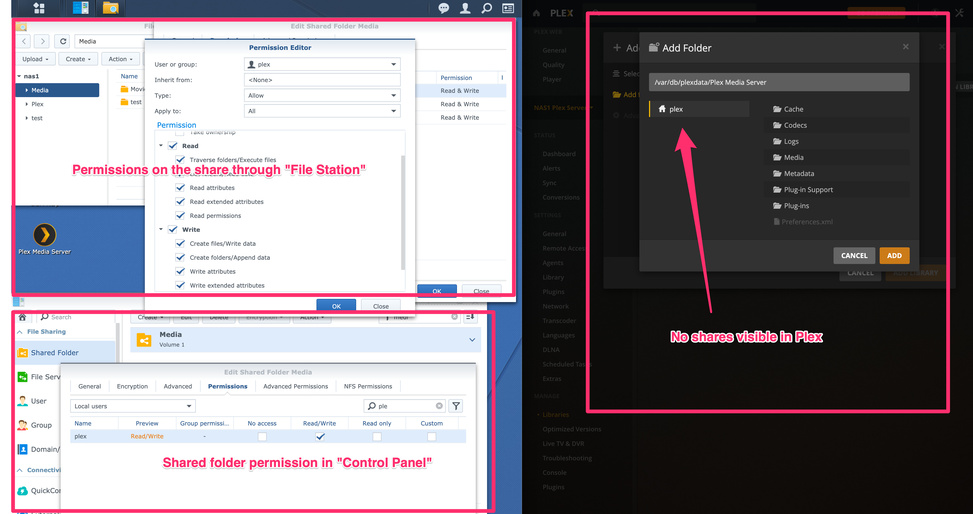
Task: Close the Plex Add Folder dialog
Action: (x=905, y=47)
